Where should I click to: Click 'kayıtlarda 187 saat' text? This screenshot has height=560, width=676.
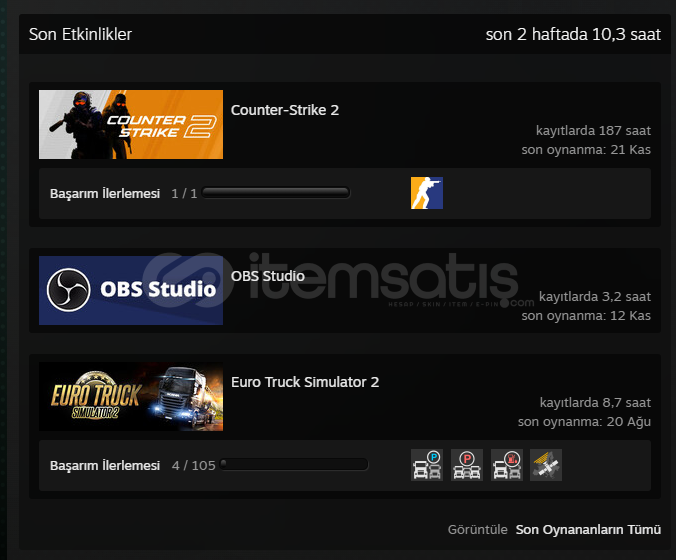[x=593, y=130]
